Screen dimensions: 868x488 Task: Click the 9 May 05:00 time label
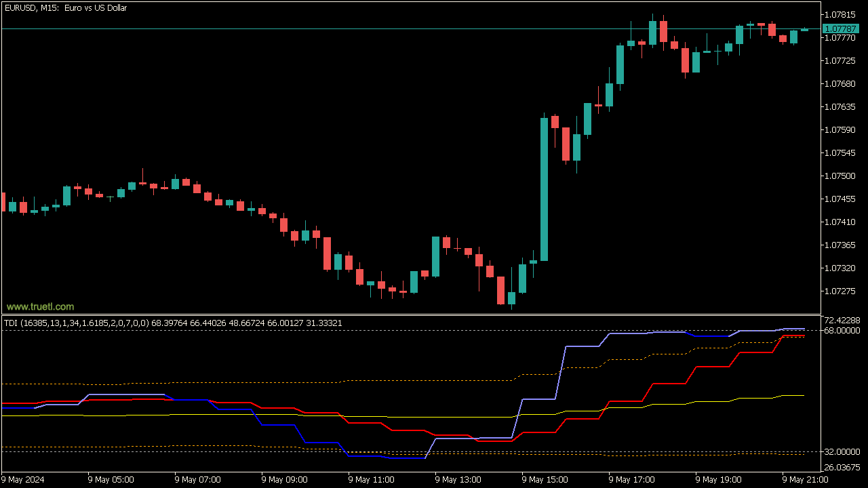click(111, 480)
